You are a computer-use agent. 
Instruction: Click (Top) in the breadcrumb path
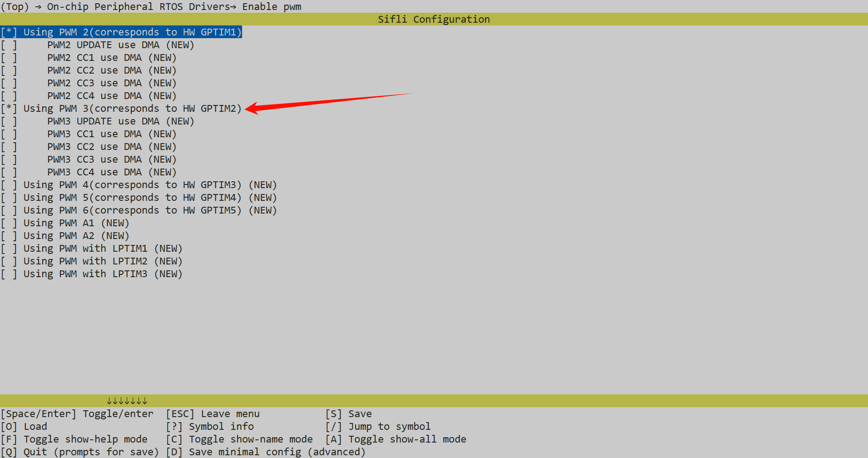(x=14, y=7)
